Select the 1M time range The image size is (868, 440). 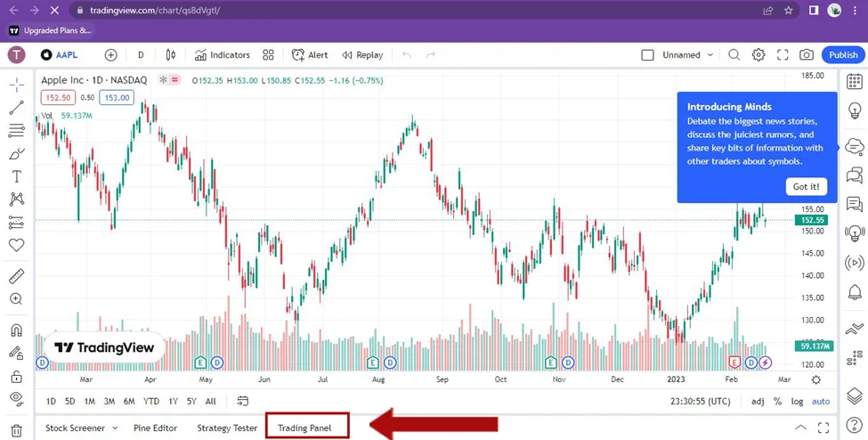tap(90, 401)
